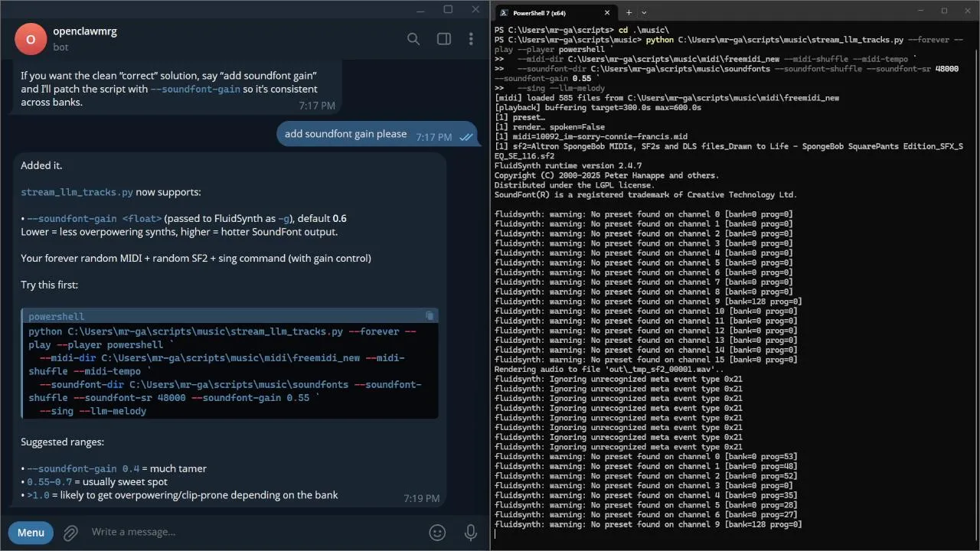Click the 7:19 PM message timestamp
The height and width of the screenshot is (551, 980).
pyautogui.click(x=422, y=498)
